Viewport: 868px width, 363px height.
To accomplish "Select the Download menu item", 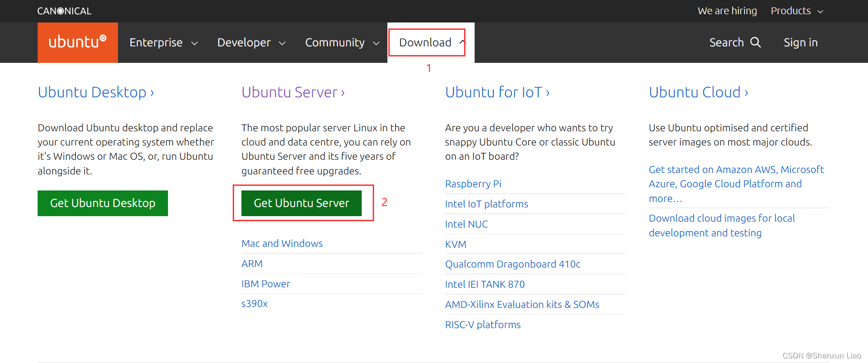I will tap(425, 43).
